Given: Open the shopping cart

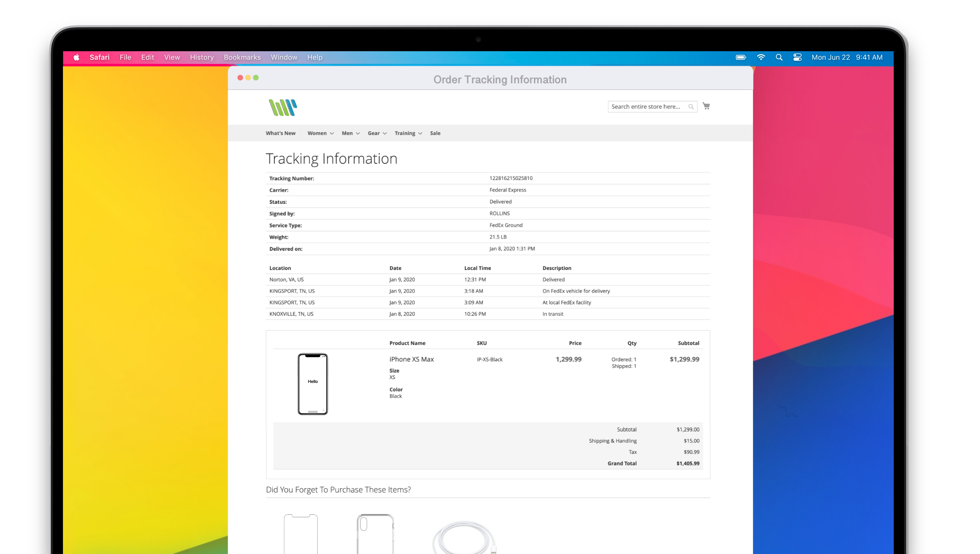Looking at the screenshot, I should point(706,106).
